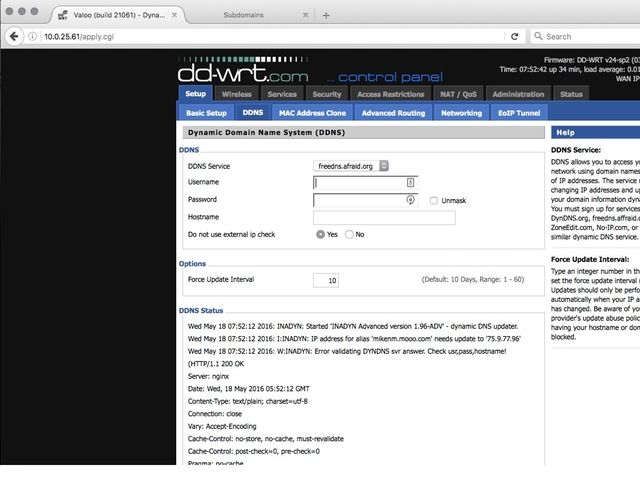Screen dimensions: 640x480
Task: Click the key icon in Password field
Action: tap(410, 200)
